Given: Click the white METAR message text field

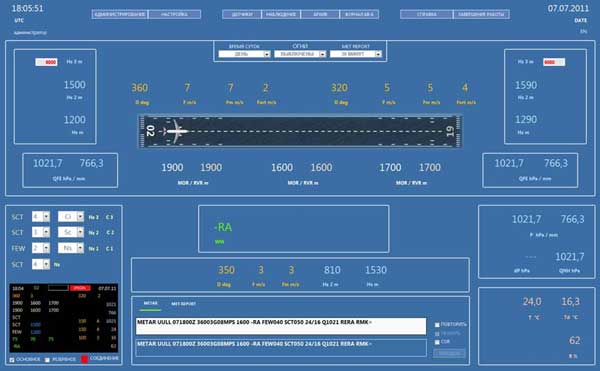Looking at the screenshot, I should (x=281, y=326).
